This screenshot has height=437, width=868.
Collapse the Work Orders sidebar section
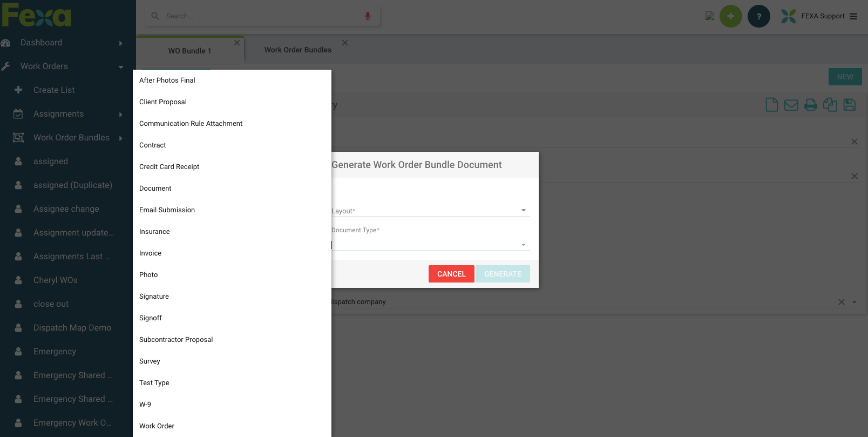coord(120,67)
